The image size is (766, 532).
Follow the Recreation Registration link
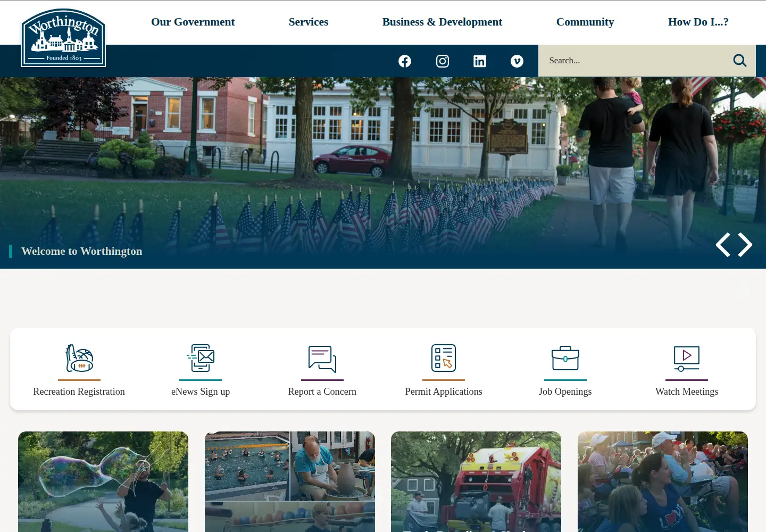tap(79, 392)
